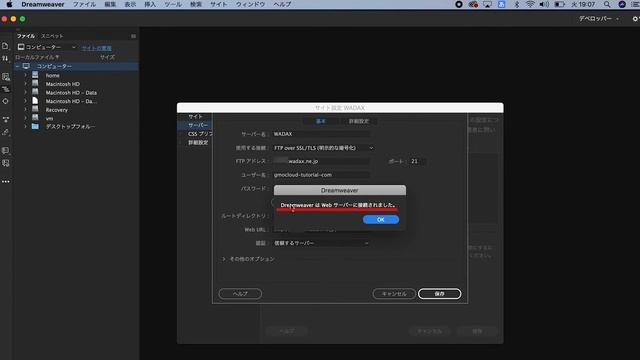Open the サイト menu in menu bar

pyautogui.click(x=219, y=4)
